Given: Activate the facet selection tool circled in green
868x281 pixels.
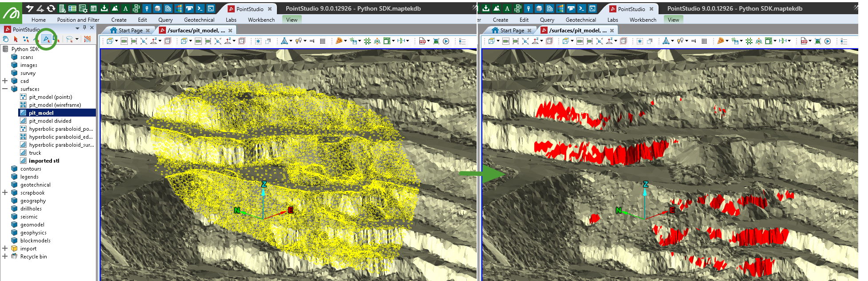Looking at the screenshot, I should pos(46,39).
